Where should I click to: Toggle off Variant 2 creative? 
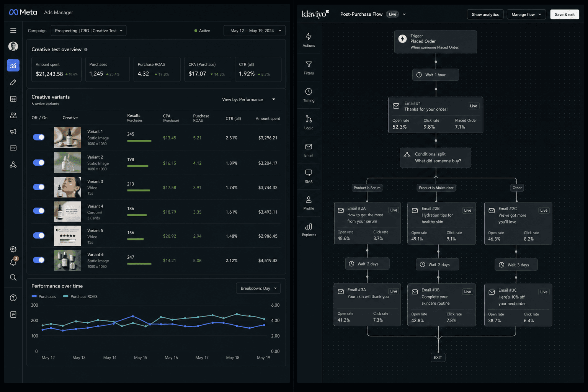pyautogui.click(x=39, y=163)
